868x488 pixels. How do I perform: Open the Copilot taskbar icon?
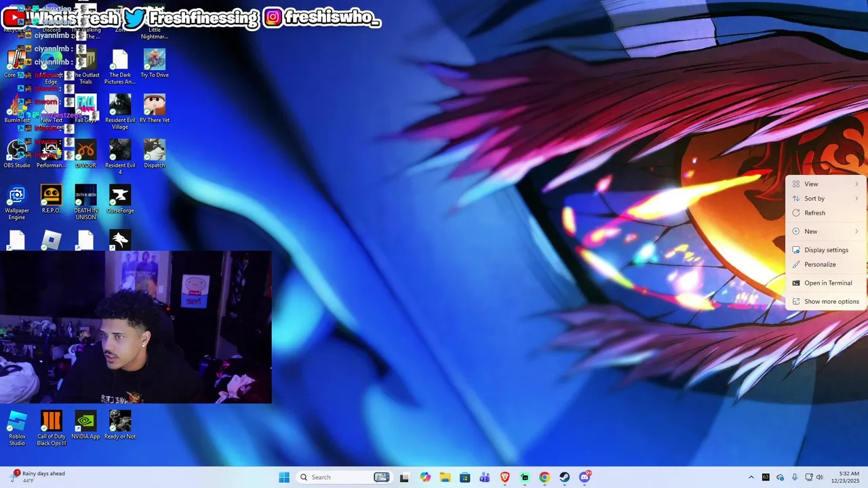(x=425, y=477)
